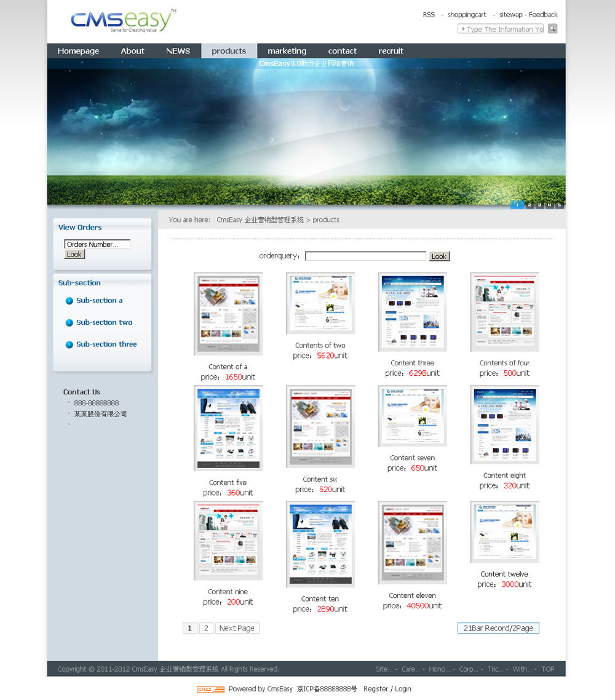615x700 pixels.
Task: Focus the orderquery text field
Action: point(365,257)
